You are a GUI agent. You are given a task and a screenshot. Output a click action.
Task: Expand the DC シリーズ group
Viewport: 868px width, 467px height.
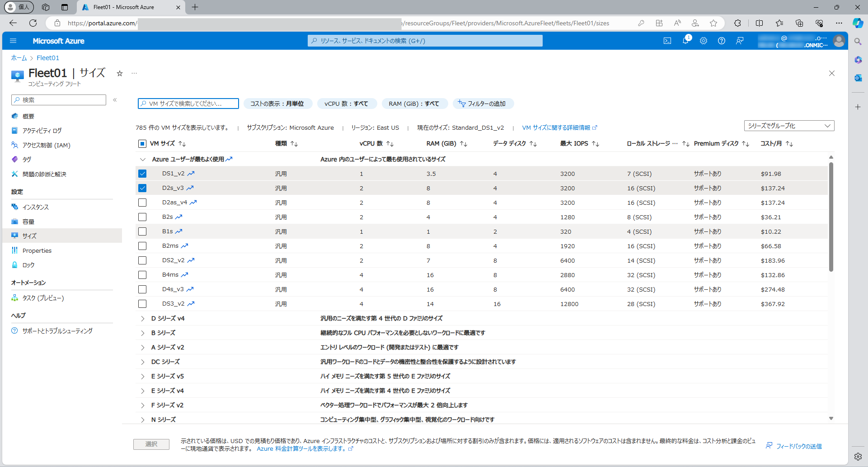coord(143,362)
